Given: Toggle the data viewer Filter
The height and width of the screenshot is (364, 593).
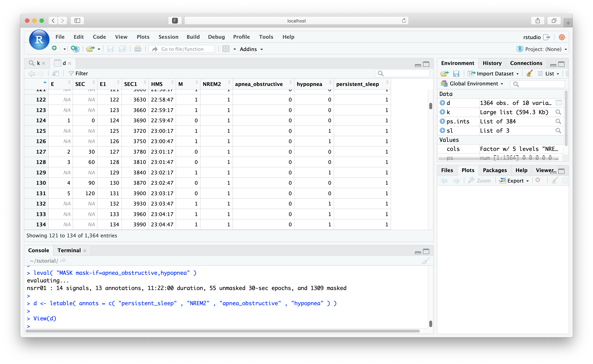Looking at the screenshot, I should point(78,73).
